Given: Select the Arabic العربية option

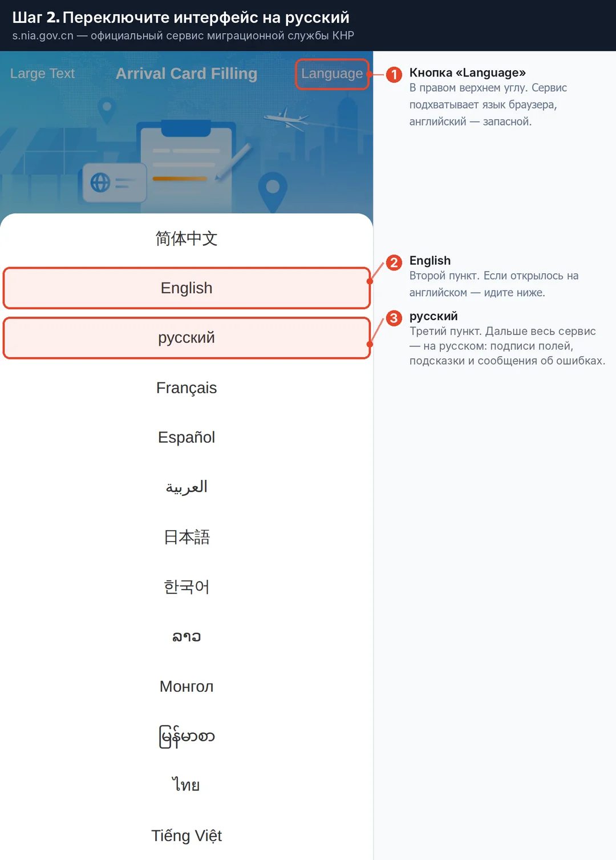Looking at the screenshot, I should tap(187, 487).
